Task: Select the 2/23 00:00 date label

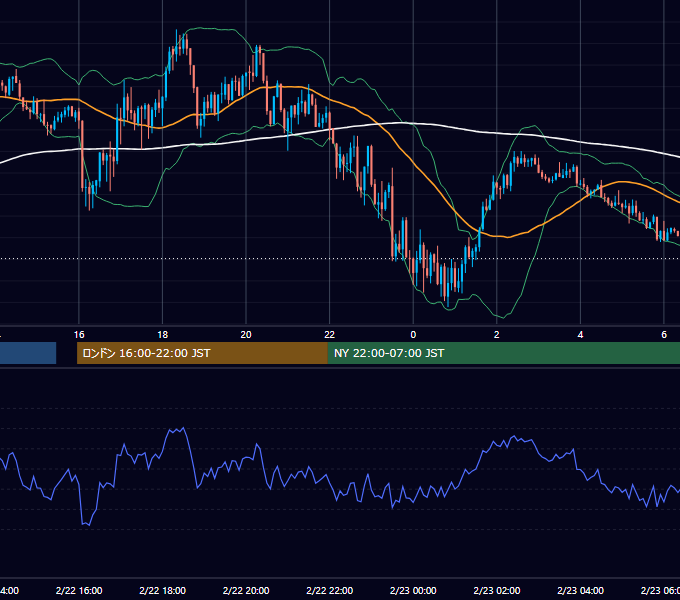Action: 413,590
